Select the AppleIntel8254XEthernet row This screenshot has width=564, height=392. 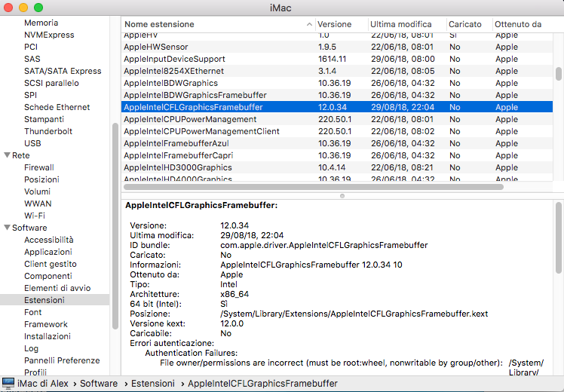337,71
